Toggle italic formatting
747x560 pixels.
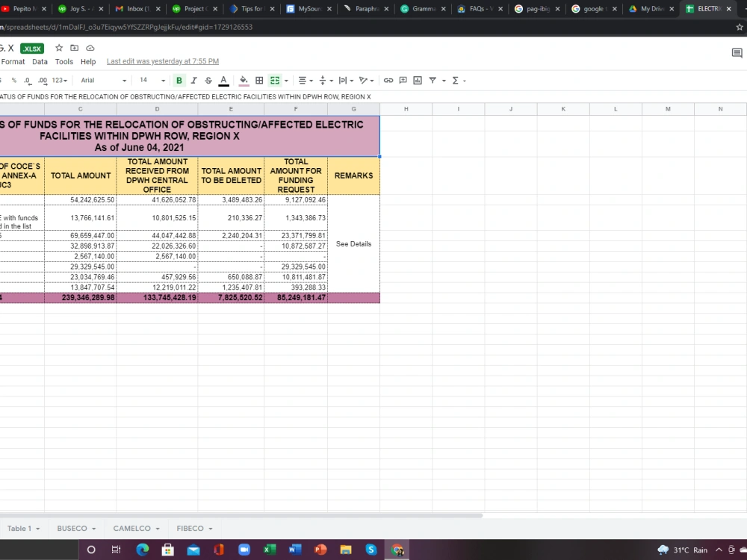pyautogui.click(x=193, y=81)
